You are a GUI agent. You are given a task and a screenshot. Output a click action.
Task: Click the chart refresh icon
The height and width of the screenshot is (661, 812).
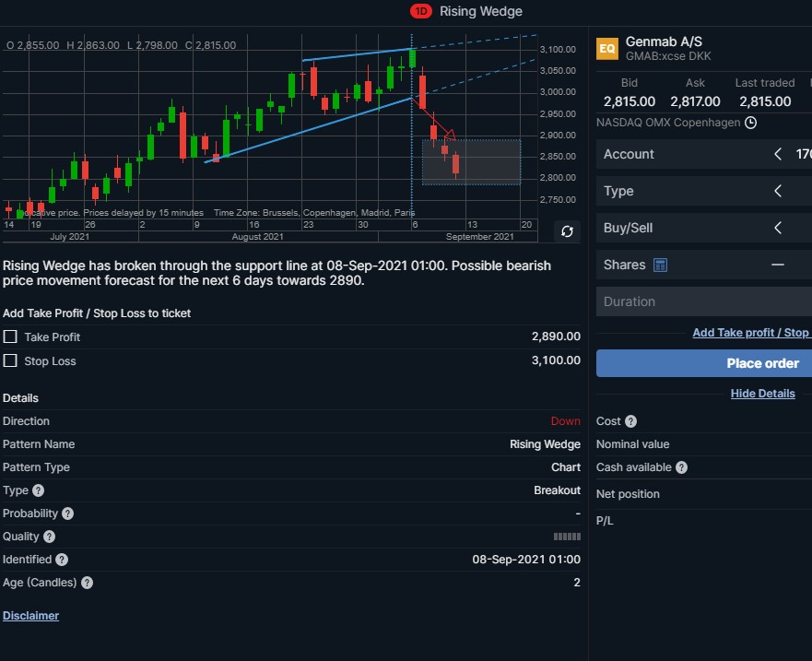(567, 231)
